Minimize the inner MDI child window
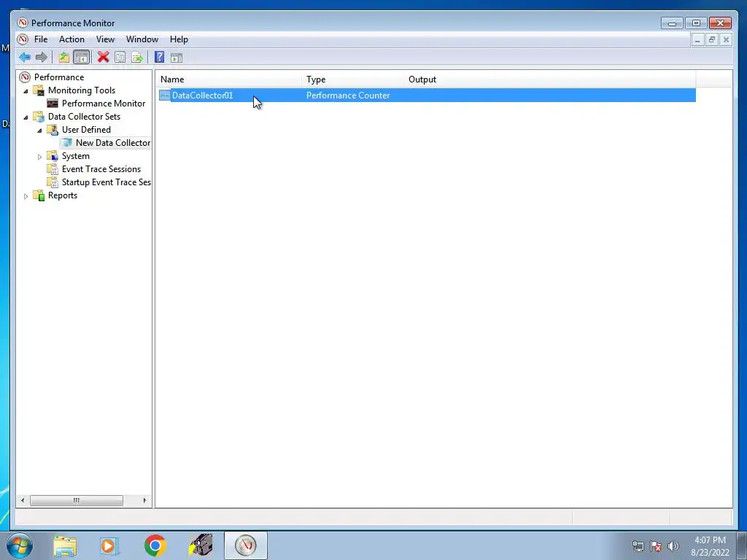The height and width of the screenshot is (560, 747). pos(697,40)
